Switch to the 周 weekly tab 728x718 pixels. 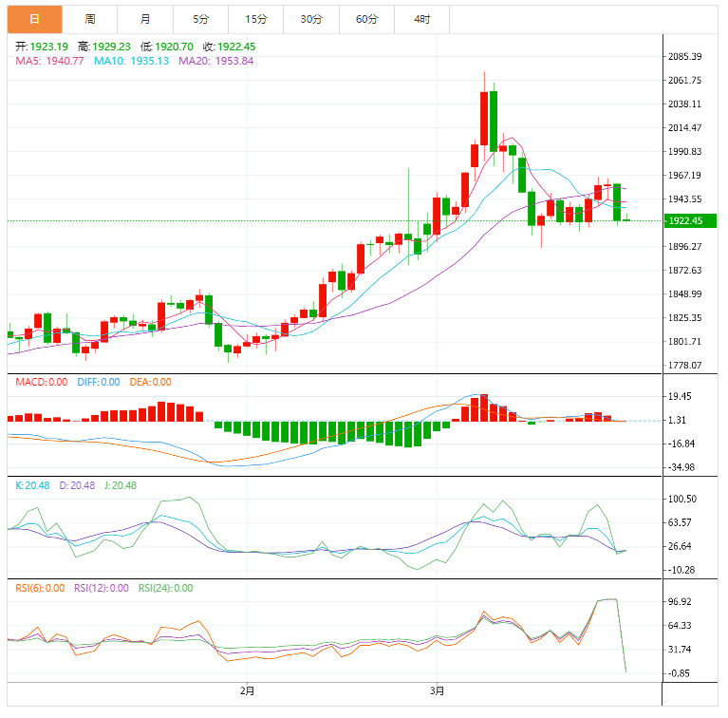point(89,20)
